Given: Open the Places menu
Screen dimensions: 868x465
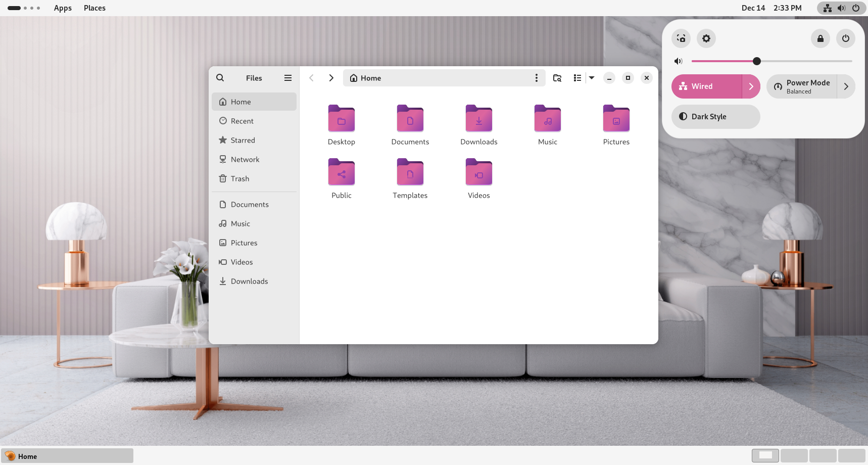Looking at the screenshot, I should 94,8.
